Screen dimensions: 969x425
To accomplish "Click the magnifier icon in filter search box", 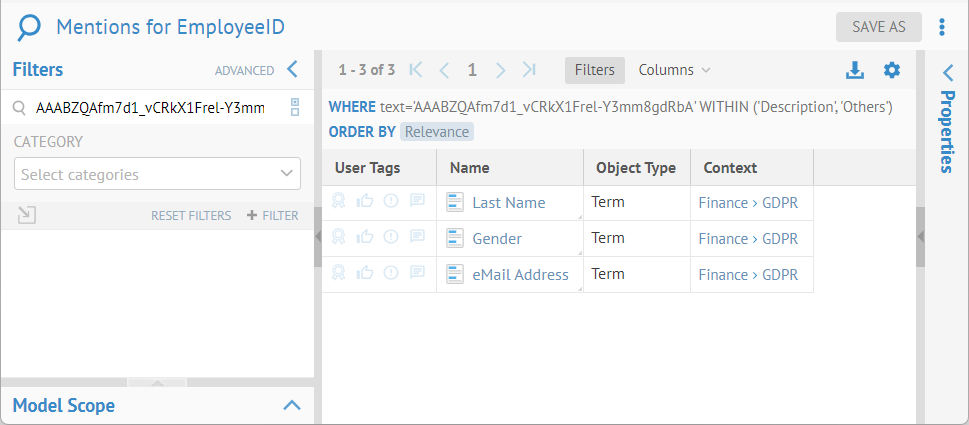I will coord(19,107).
